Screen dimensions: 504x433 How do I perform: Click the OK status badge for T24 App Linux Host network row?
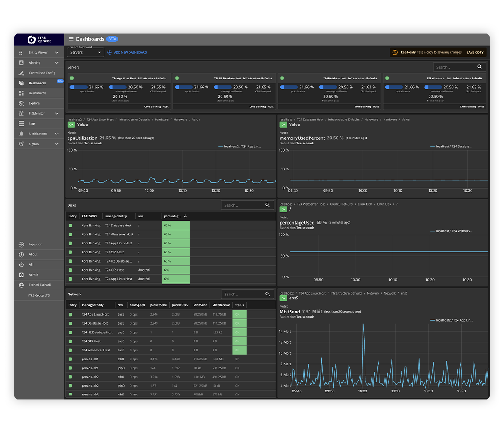[240, 314]
